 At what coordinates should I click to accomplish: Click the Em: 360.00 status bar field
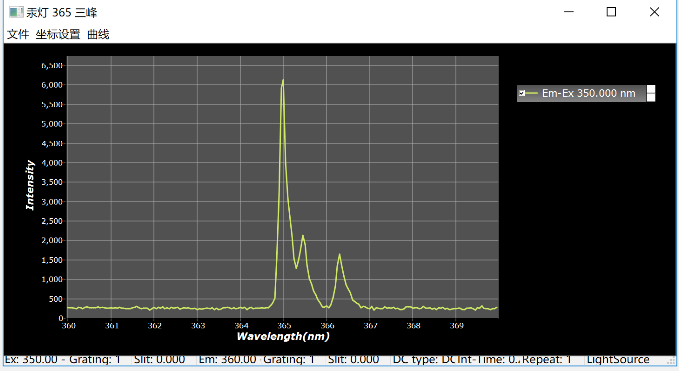click(x=261, y=360)
